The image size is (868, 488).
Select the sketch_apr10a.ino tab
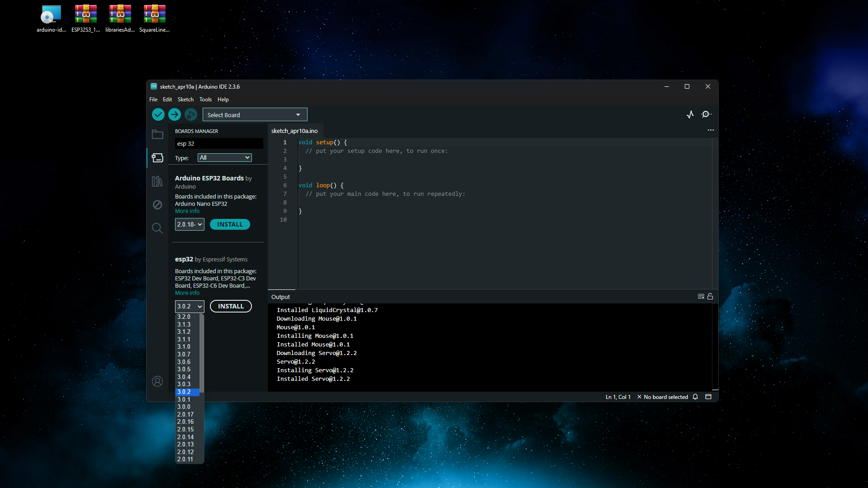point(294,131)
